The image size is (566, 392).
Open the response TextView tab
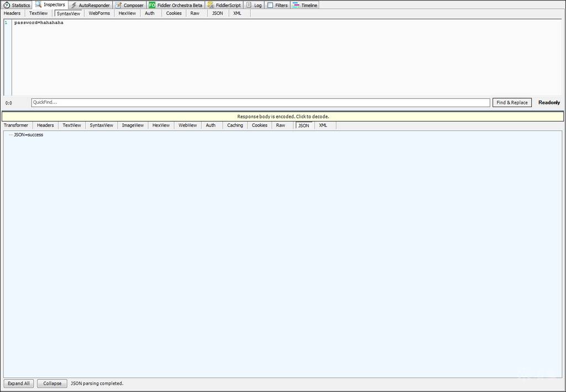(71, 125)
